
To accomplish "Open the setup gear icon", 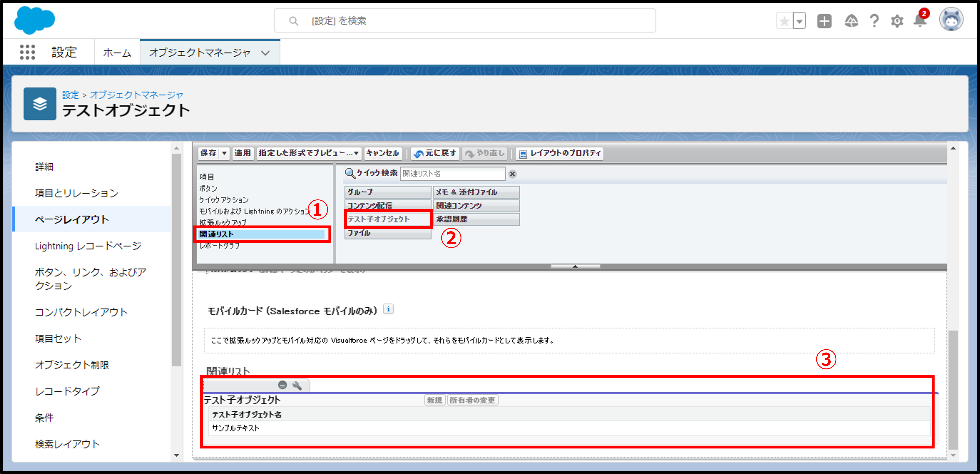I will point(897,21).
